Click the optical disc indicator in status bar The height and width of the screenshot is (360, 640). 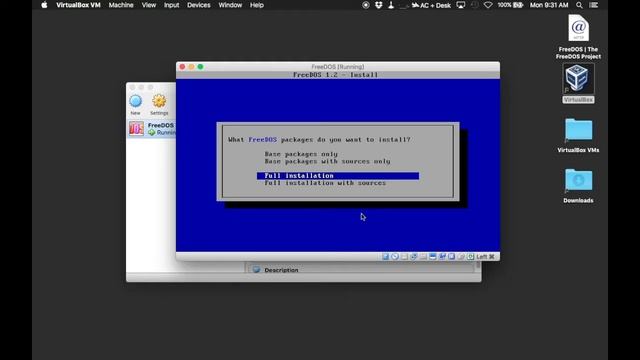tap(395, 256)
